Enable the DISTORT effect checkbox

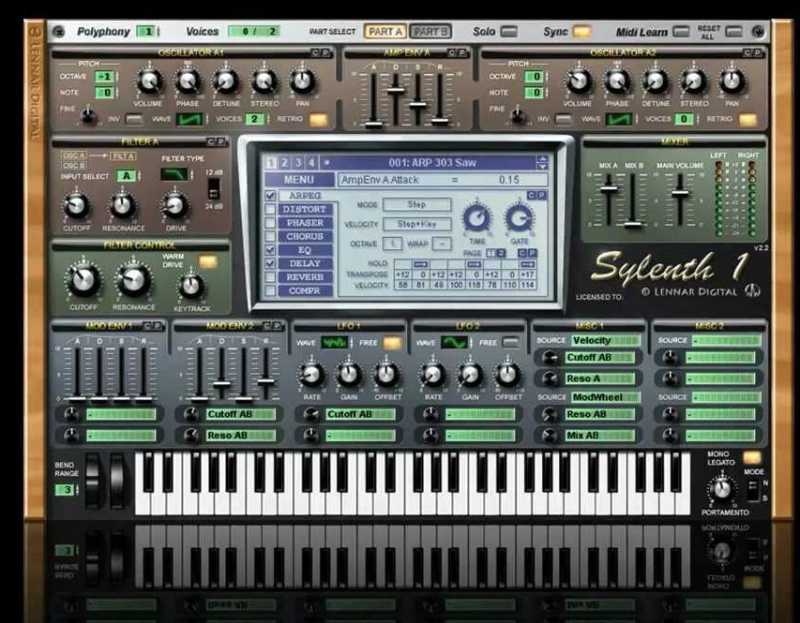click(270, 210)
